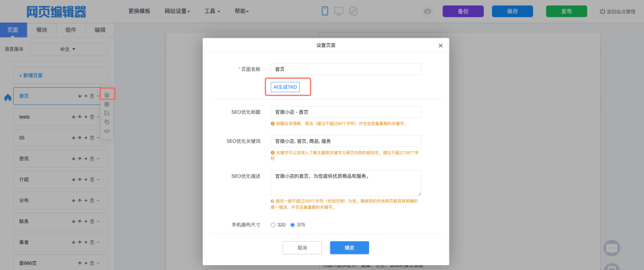Switch to the 模块 tab

pos(42,30)
